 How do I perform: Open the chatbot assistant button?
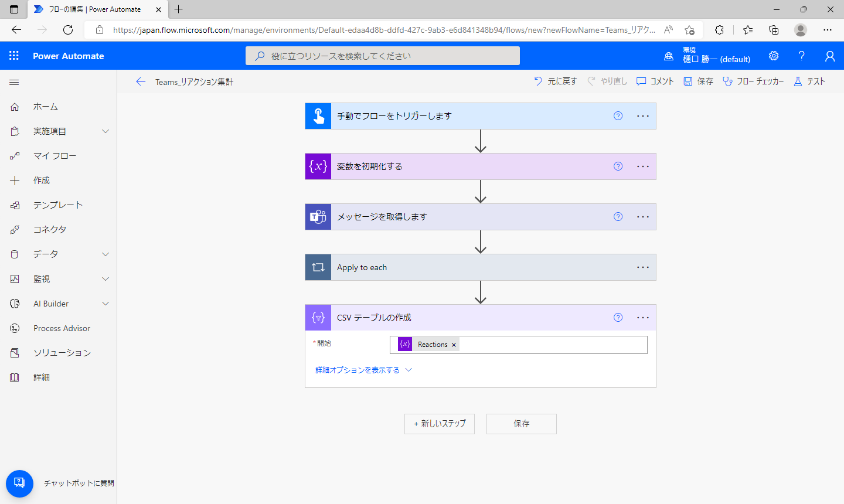pyautogui.click(x=19, y=484)
